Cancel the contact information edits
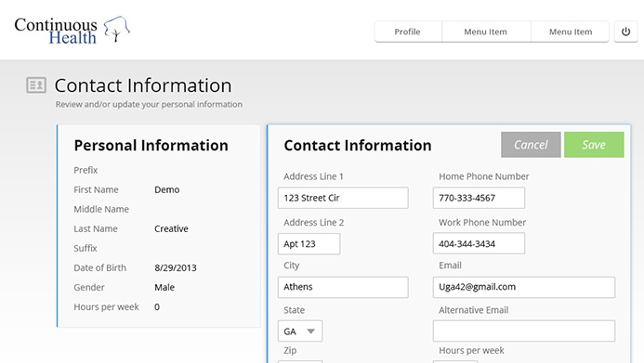Viewport: 644px width, 363px height. click(531, 145)
